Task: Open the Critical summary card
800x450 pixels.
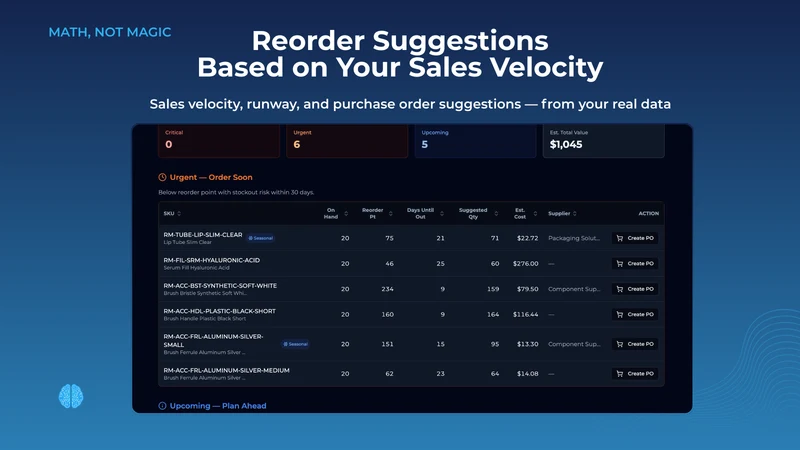Action: pos(219,141)
